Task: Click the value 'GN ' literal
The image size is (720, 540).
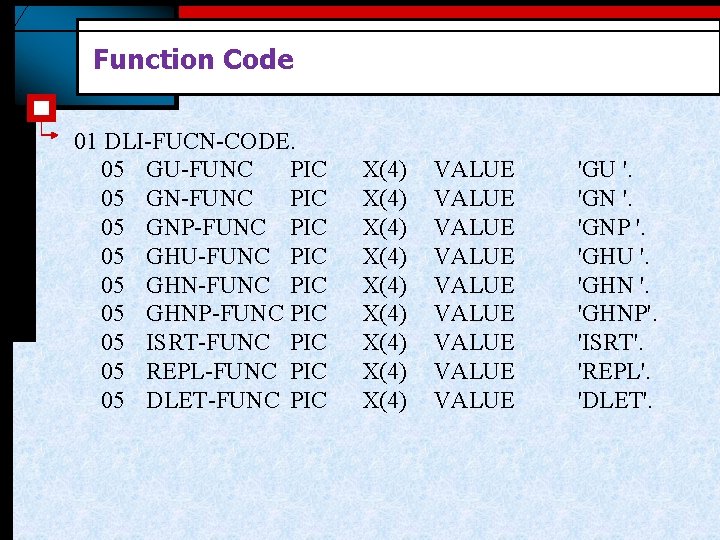Action: pyautogui.click(x=605, y=198)
